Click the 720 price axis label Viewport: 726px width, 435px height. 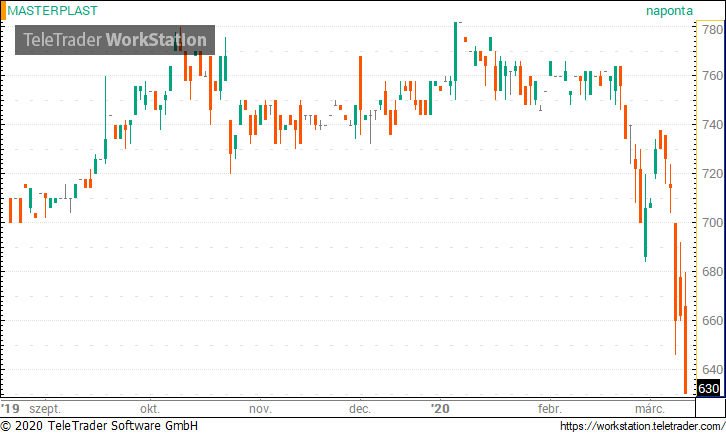[x=713, y=174]
